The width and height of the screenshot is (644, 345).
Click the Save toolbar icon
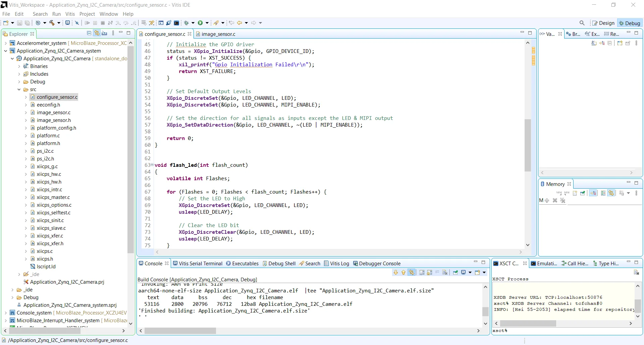click(x=19, y=23)
